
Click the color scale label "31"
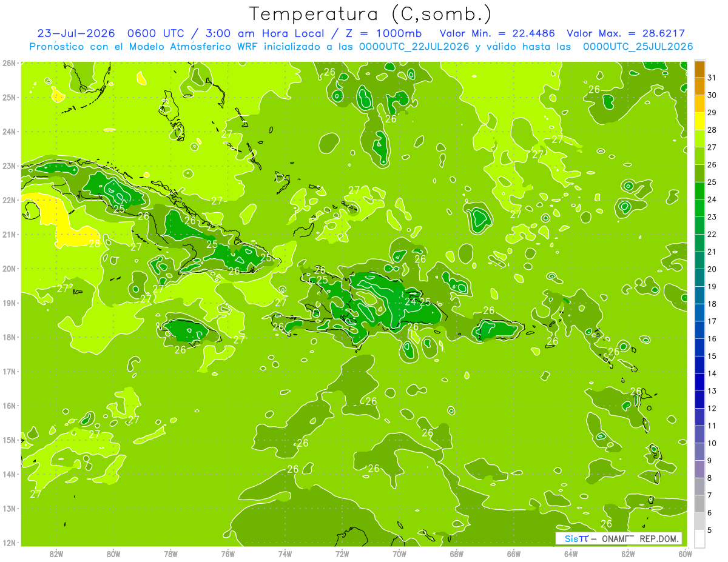(712, 78)
